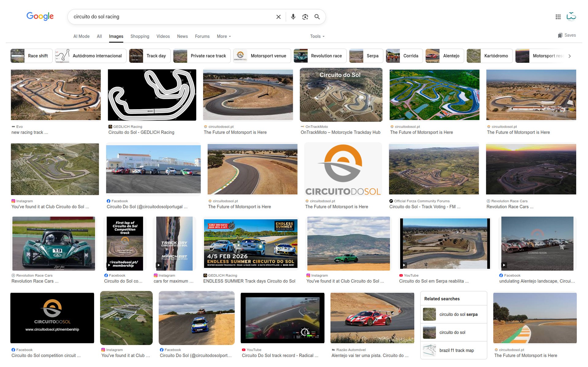
Task: Open 'ENDLESS SUMMER Track days' title link
Action: pyautogui.click(x=249, y=281)
